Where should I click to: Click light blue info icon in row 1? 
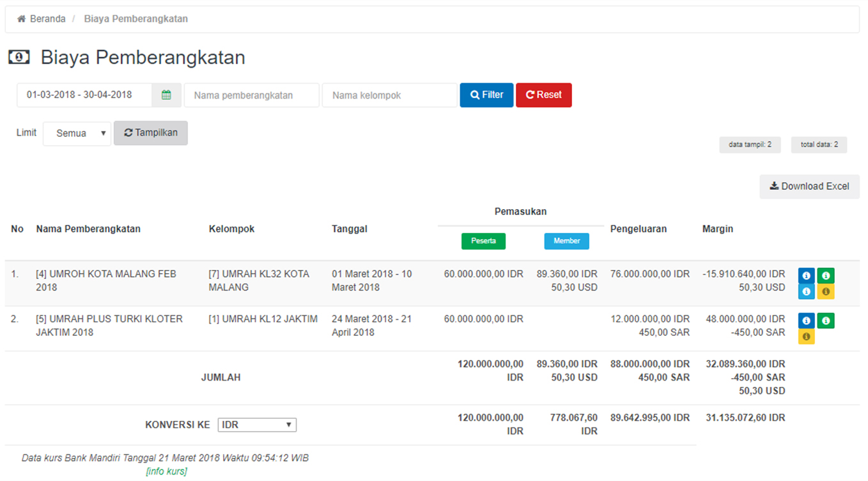(x=806, y=292)
